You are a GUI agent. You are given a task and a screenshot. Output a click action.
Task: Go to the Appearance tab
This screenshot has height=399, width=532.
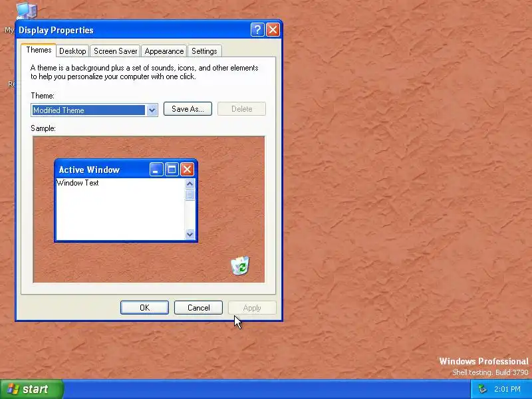click(x=164, y=51)
